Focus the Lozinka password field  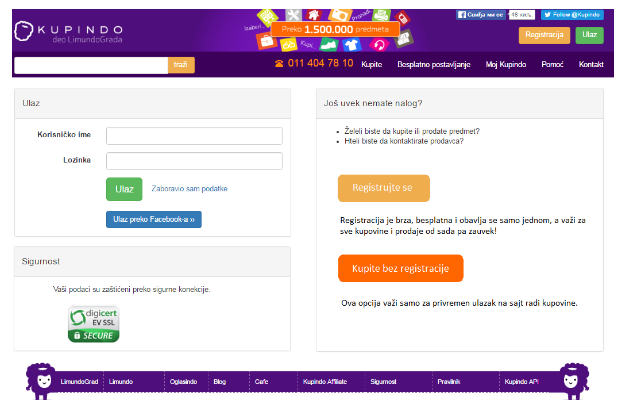194,161
